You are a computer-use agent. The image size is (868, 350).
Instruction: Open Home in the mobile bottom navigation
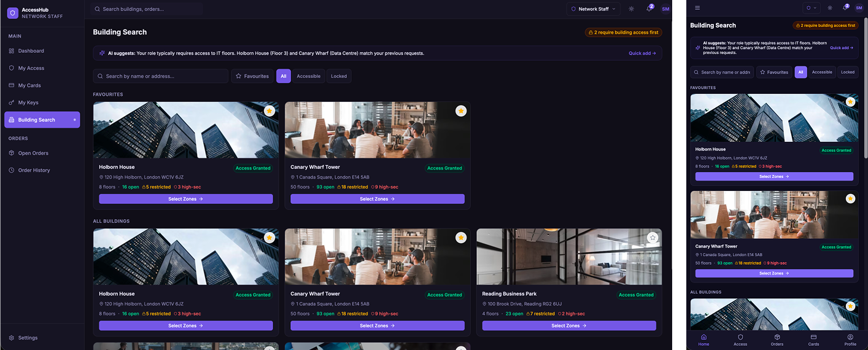pyautogui.click(x=703, y=340)
